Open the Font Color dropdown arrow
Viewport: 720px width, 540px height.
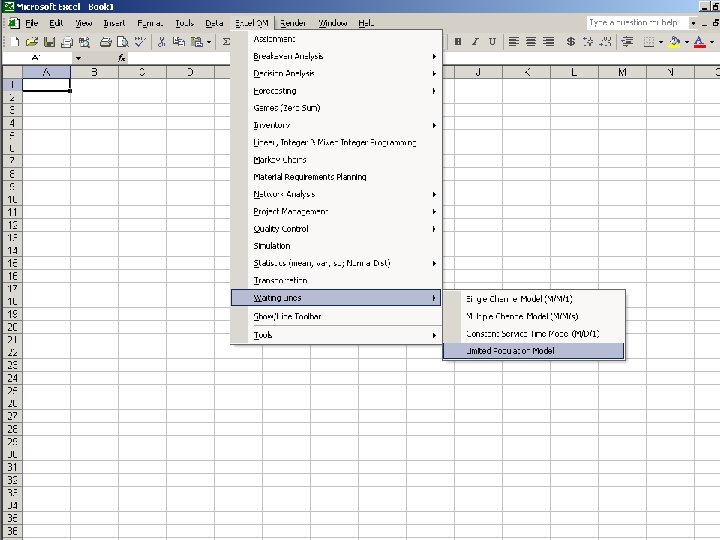point(712,42)
